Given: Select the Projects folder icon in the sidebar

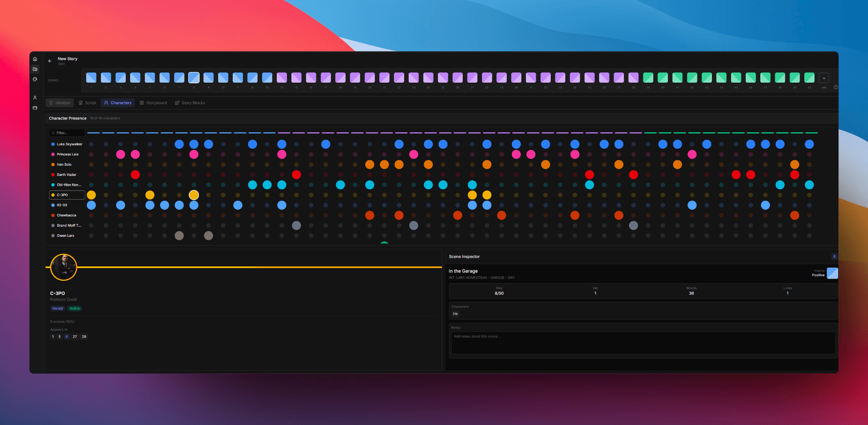Looking at the screenshot, I should (x=35, y=69).
